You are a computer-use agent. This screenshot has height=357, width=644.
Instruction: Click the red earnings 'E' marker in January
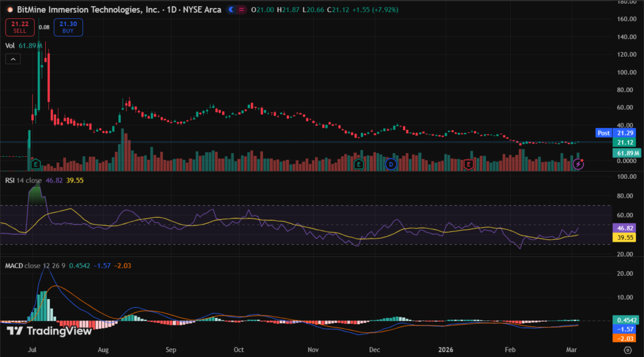point(469,164)
